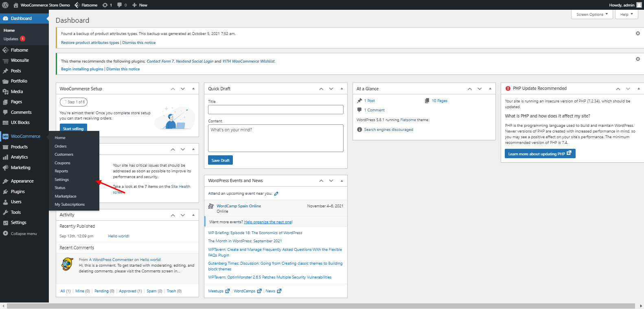This screenshot has width=644, height=309.
Task: Click the Users icon in sidebar
Action: (x=6, y=202)
